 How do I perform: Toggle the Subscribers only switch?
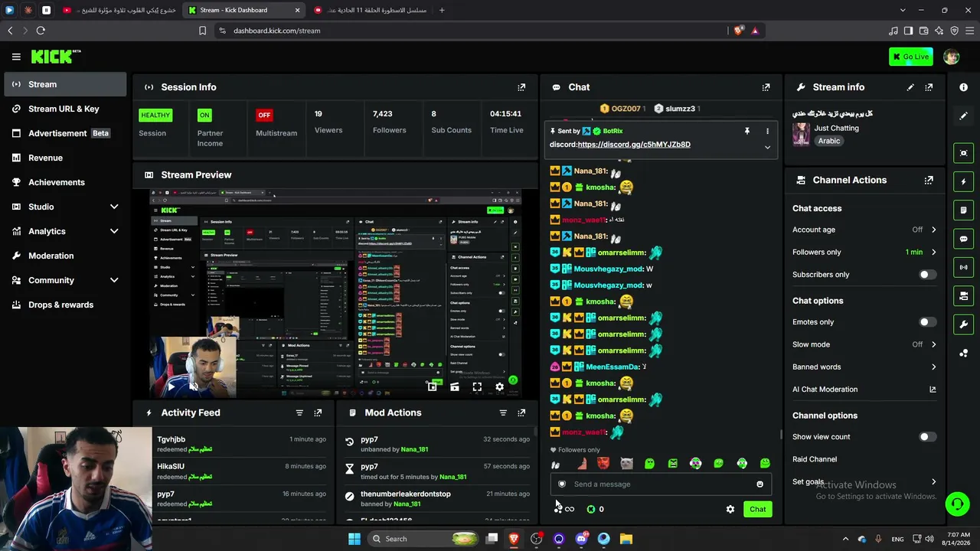pyautogui.click(x=927, y=275)
